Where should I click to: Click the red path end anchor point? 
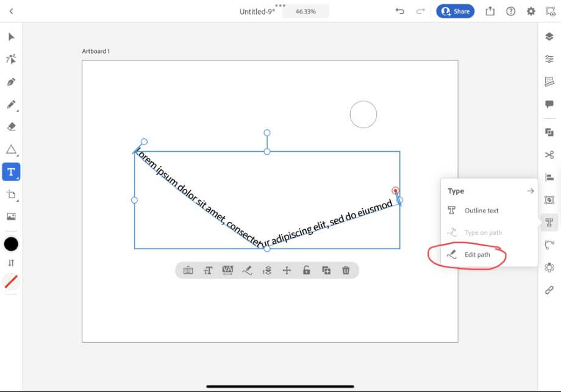[x=395, y=191]
